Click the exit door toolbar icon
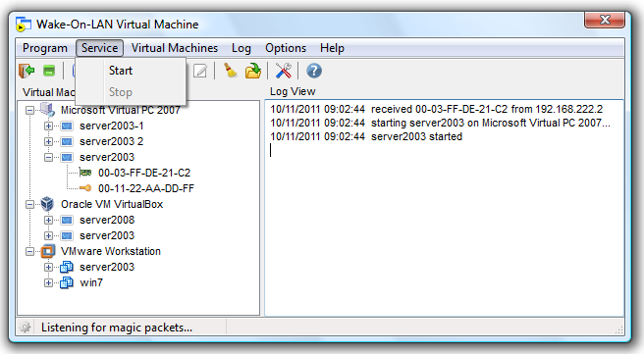 [x=27, y=71]
